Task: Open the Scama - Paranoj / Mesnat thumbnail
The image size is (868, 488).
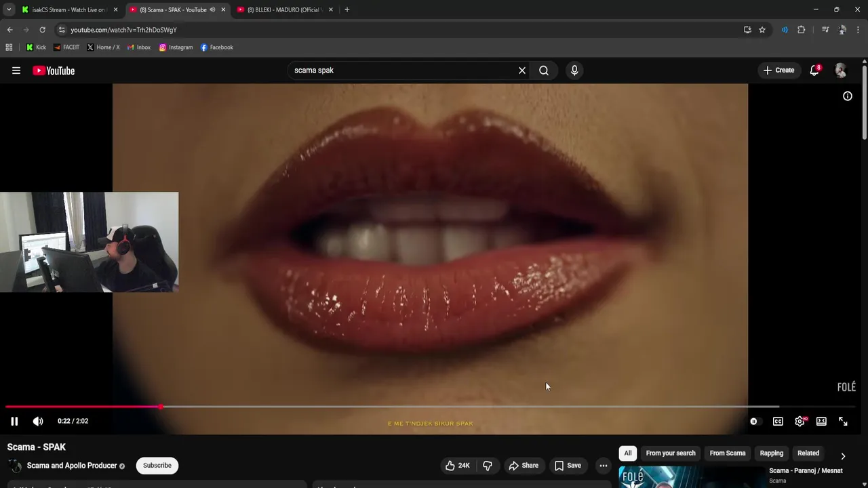Action: (691, 477)
